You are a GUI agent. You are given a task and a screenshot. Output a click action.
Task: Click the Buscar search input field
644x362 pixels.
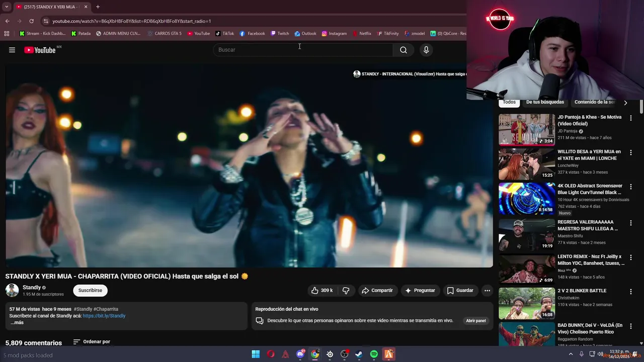[303, 50]
